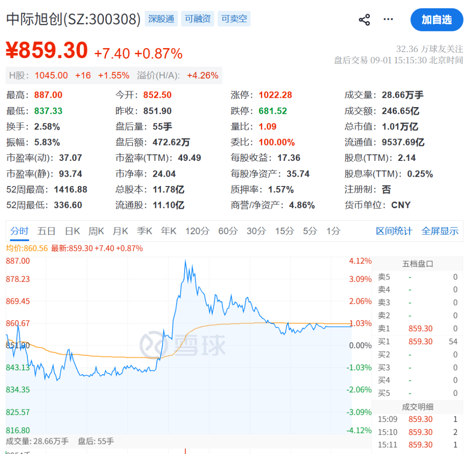476x454 pixels.
Task: Click the 32.36 万球友关注 follower count
Action: coord(429,49)
